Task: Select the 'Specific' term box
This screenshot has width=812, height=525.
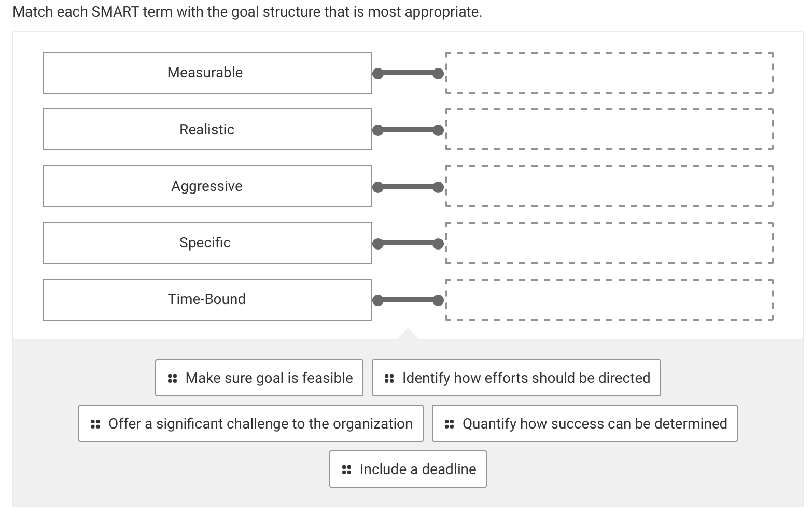Action: [206, 242]
